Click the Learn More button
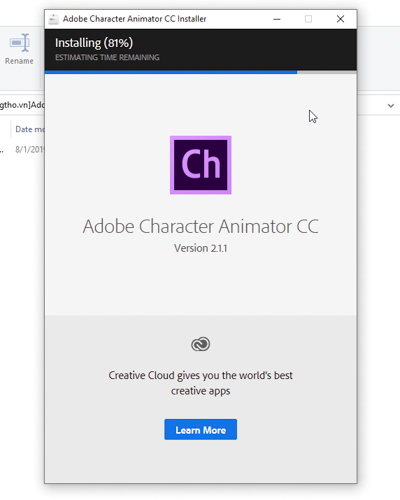The image size is (400, 500). pos(200,429)
